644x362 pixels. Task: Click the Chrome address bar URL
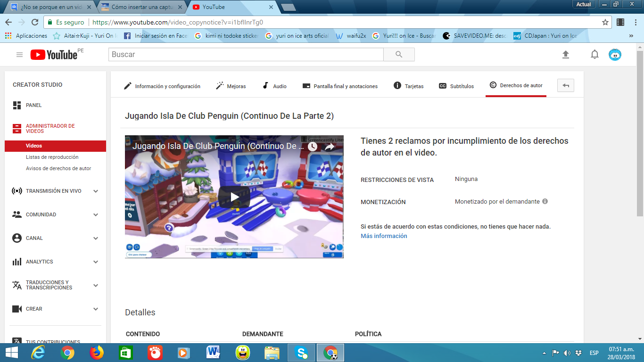tap(178, 22)
